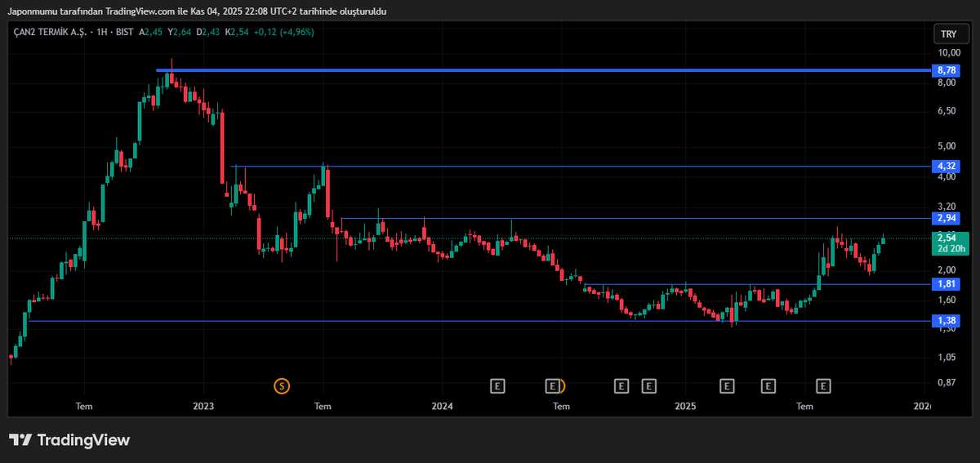This screenshot has width=980, height=463.
Task: Click the 5,00 price axis tick
Action: tap(947, 147)
